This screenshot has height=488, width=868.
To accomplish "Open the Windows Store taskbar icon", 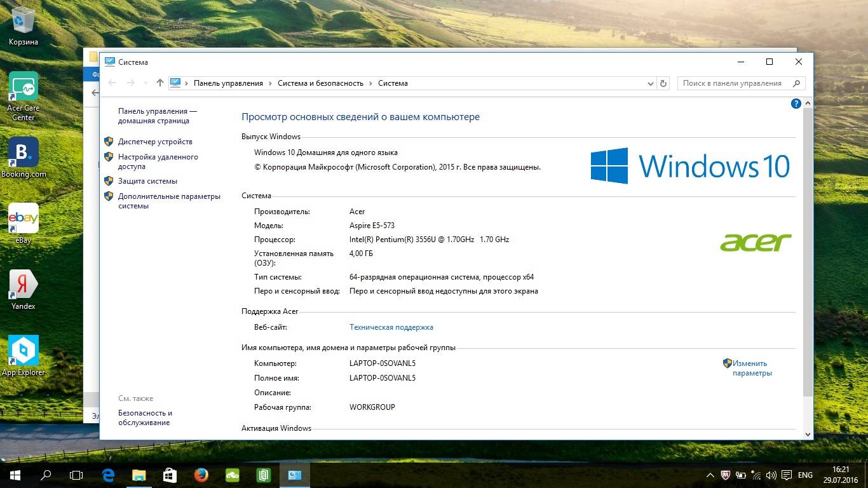I will coord(170,475).
